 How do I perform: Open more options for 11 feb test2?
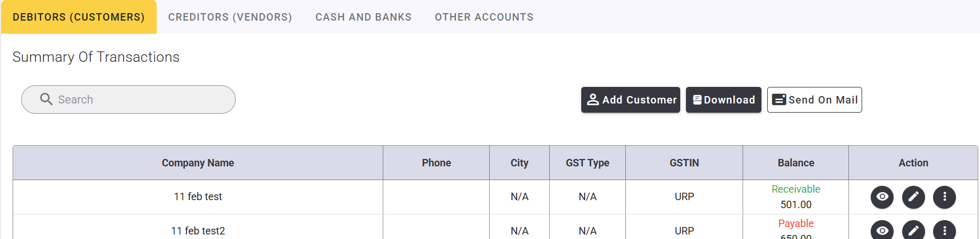point(945,230)
